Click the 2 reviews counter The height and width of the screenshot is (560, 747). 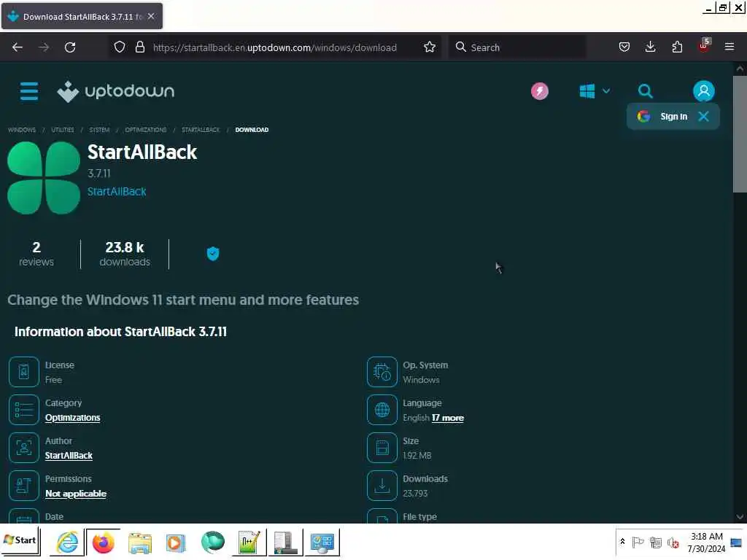(36, 254)
